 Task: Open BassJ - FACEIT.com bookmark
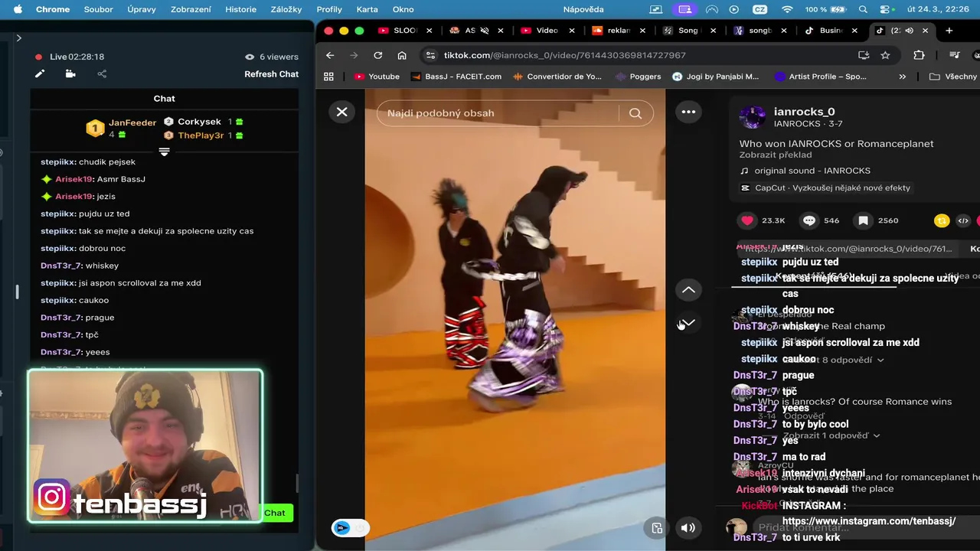[456, 77]
